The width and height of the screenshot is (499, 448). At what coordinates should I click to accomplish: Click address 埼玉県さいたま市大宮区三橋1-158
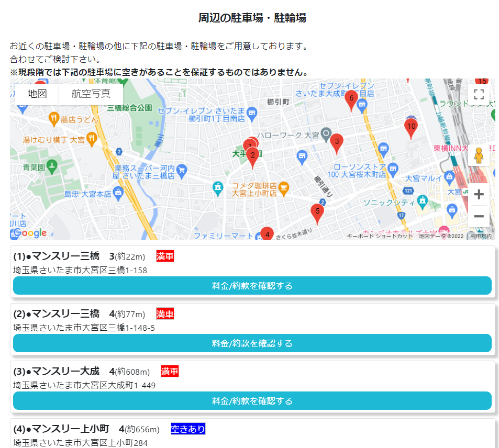[x=80, y=271]
